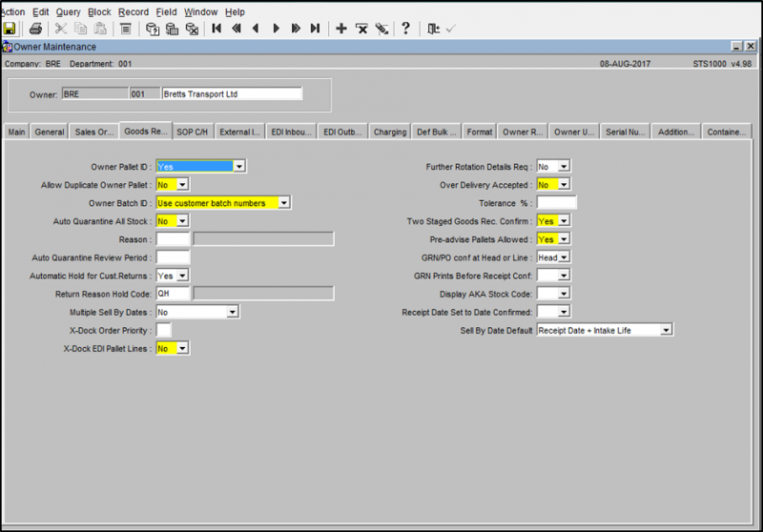The height and width of the screenshot is (532, 763).
Task: Click the Print icon in toolbar
Action: click(35, 29)
